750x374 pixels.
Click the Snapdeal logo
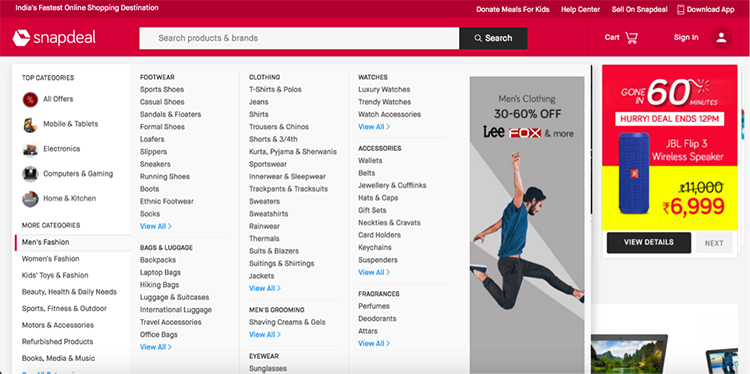point(54,38)
